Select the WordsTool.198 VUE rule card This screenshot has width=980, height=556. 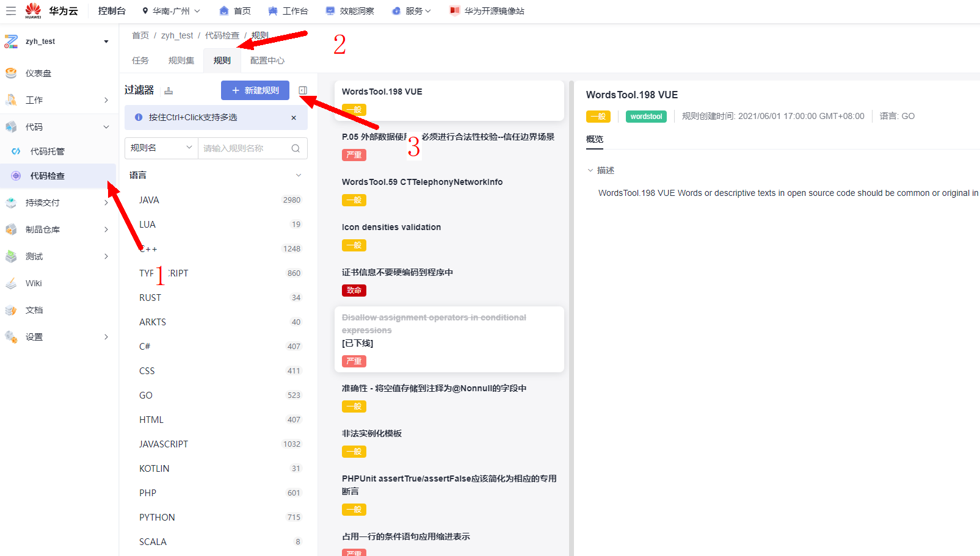click(449, 101)
